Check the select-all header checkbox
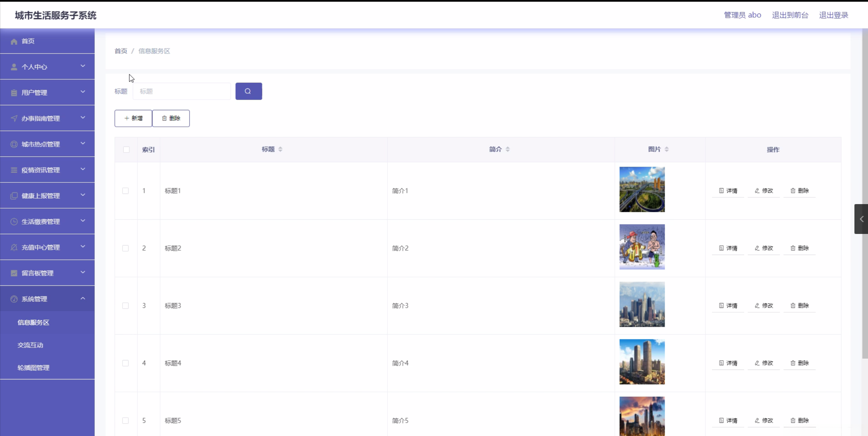The height and width of the screenshot is (436, 868). 126,150
